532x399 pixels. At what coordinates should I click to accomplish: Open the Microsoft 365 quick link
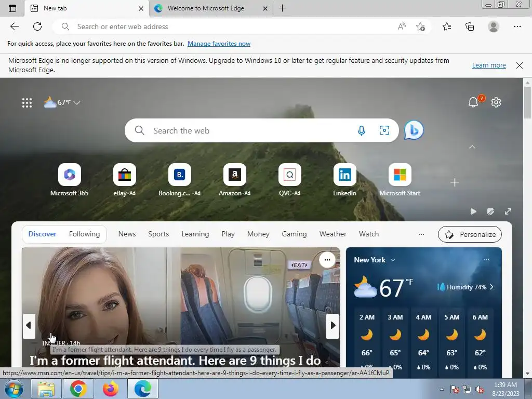point(69,180)
